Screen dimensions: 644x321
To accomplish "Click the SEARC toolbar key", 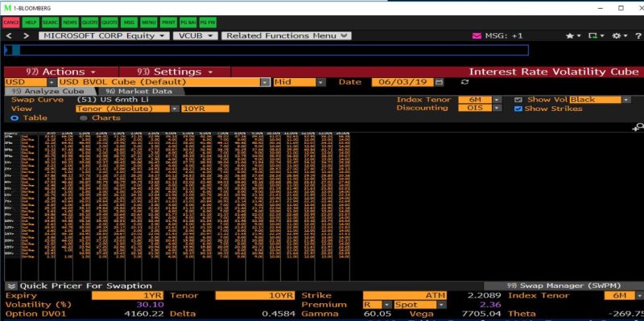I will point(50,23).
